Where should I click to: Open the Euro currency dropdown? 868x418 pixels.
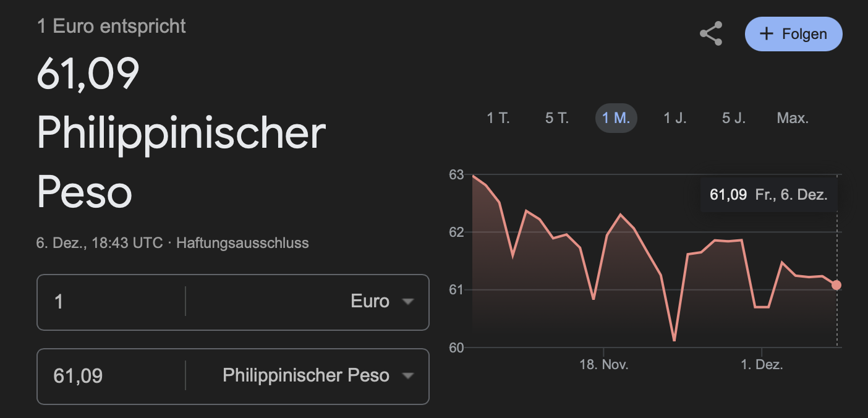click(x=371, y=302)
